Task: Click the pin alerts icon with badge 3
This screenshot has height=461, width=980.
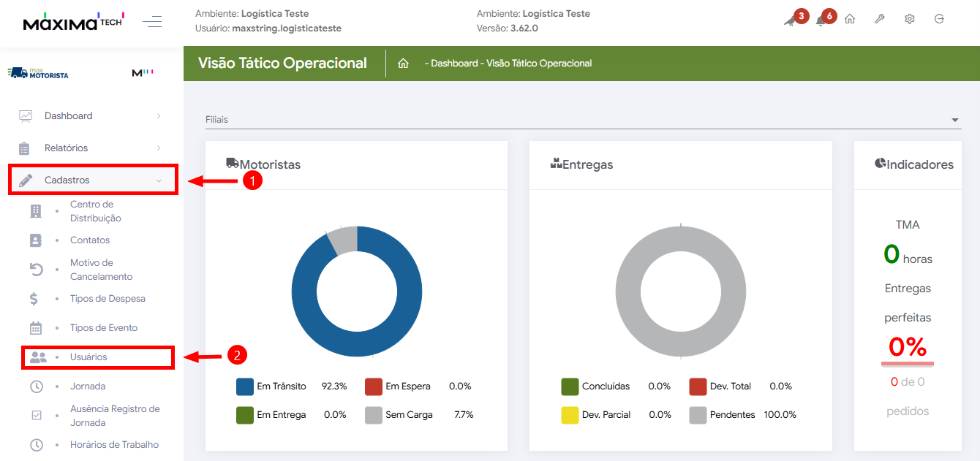Action: coord(791,20)
